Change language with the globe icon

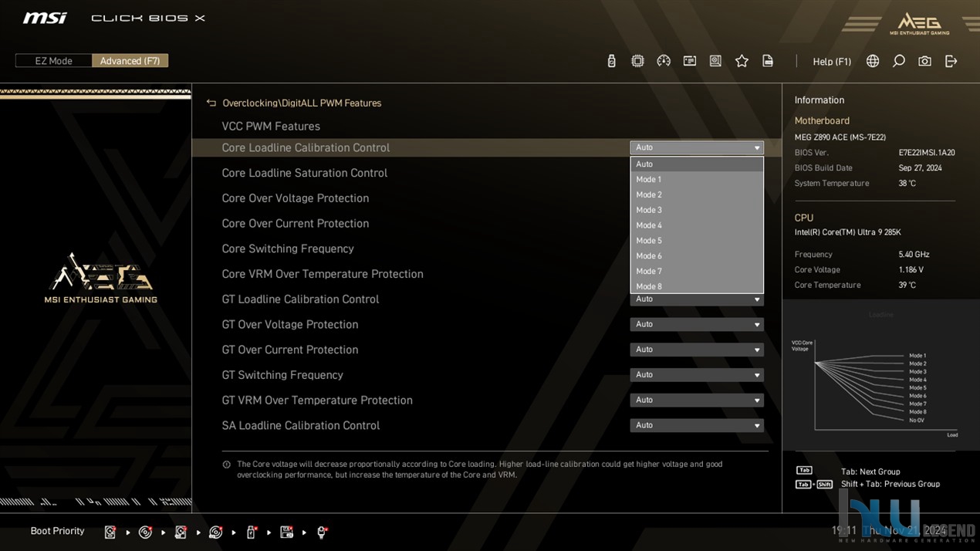tap(873, 61)
